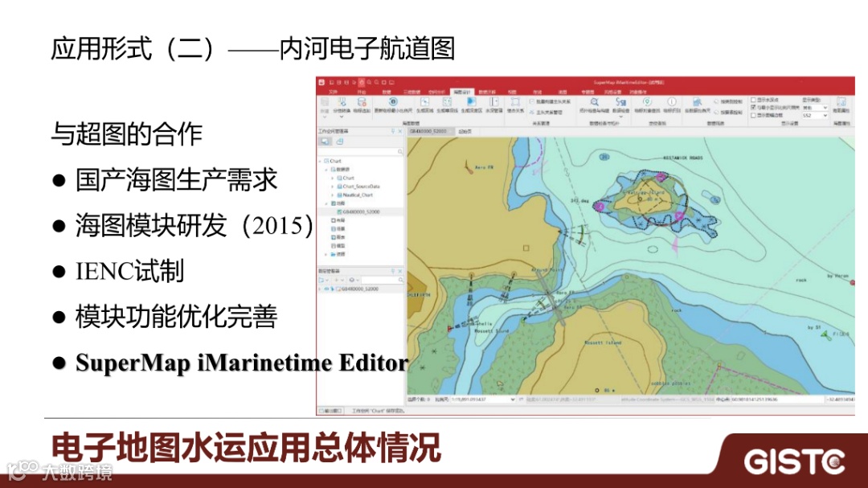Open the dropdown arrow under 数据检查
The width and height of the screenshot is (868, 488).
coord(620,117)
